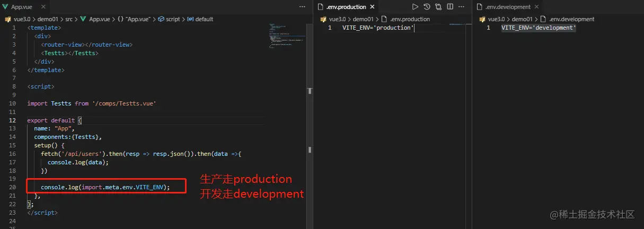Click VITE_ENV='development' text
The width and height of the screenshot is (644, 229).
click(x=539, y=28)
